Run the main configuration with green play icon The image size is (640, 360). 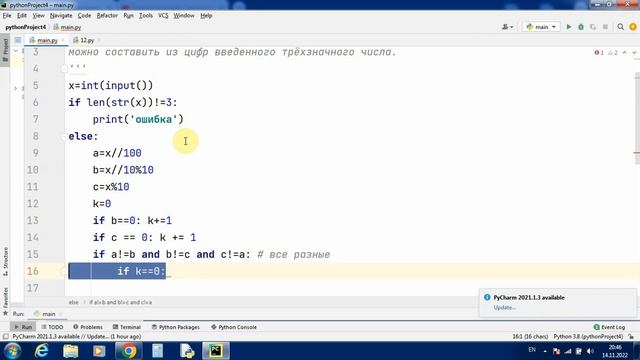(x=569, y=27)
